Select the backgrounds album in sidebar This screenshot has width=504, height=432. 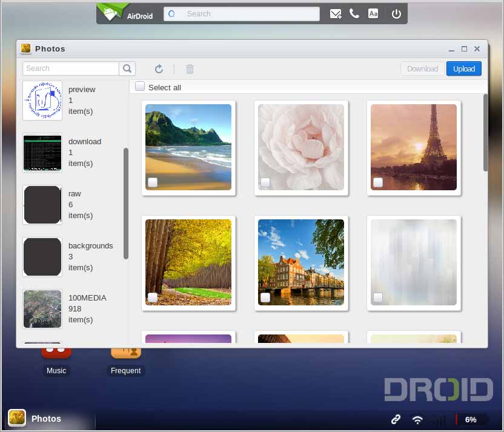tap(42, 256)
